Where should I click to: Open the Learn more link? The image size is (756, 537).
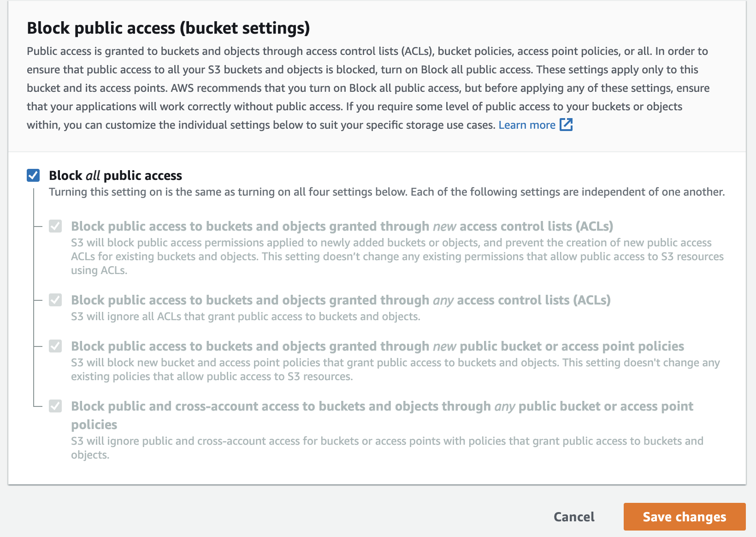click(527, 125)
